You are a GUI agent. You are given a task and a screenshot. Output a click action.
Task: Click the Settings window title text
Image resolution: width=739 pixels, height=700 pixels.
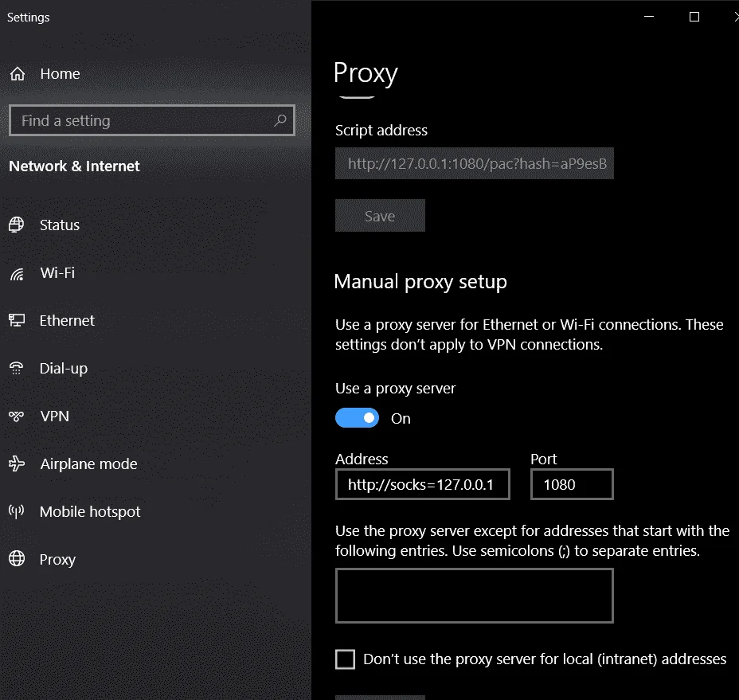tap(29, 18)
